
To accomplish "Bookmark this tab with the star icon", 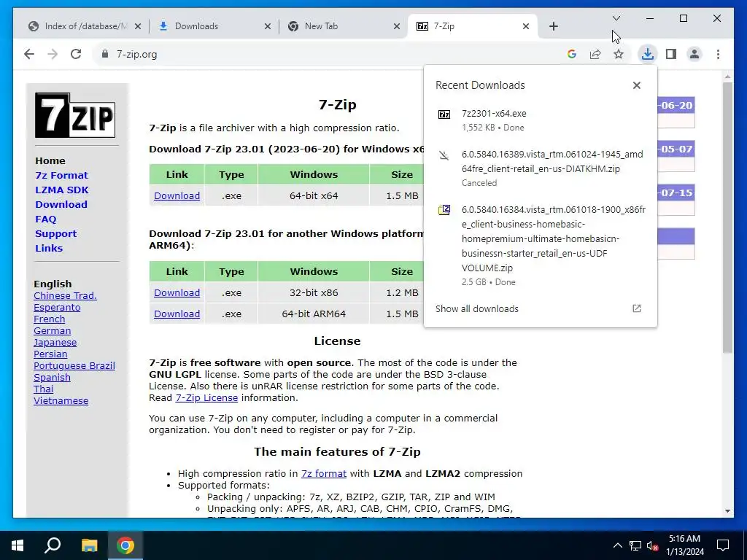I will coord(619,54).
